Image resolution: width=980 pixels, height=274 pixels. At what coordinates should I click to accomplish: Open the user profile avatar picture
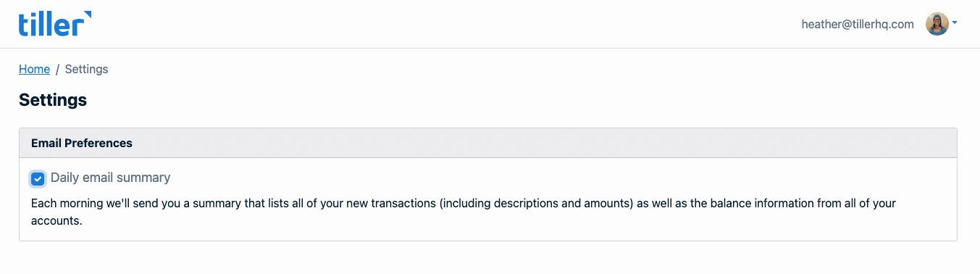[937, 24]
